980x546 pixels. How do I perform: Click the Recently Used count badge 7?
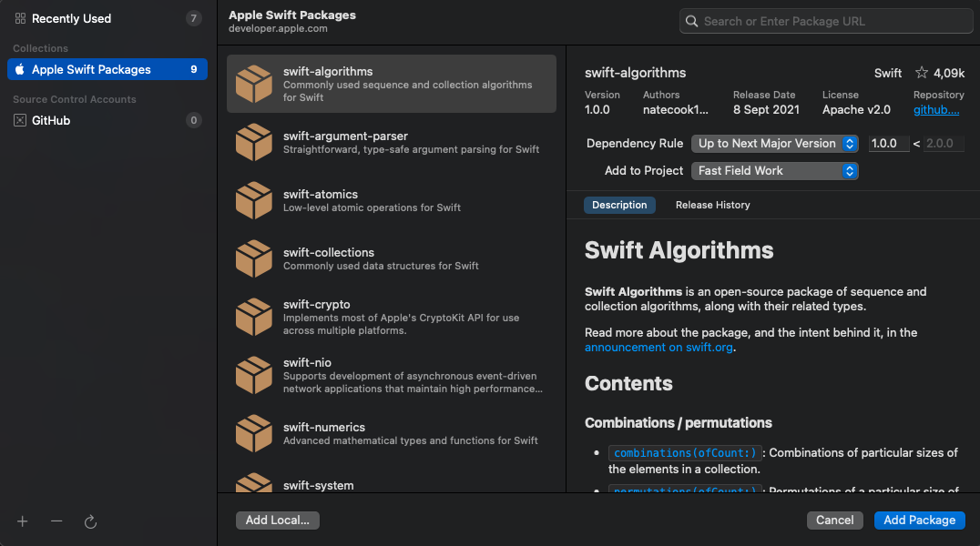coord(194,19)
